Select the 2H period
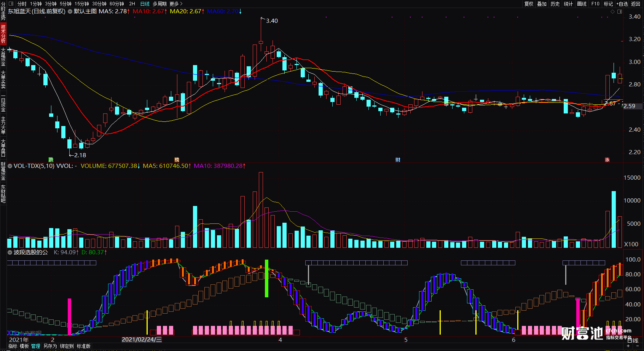 [132, 4]
